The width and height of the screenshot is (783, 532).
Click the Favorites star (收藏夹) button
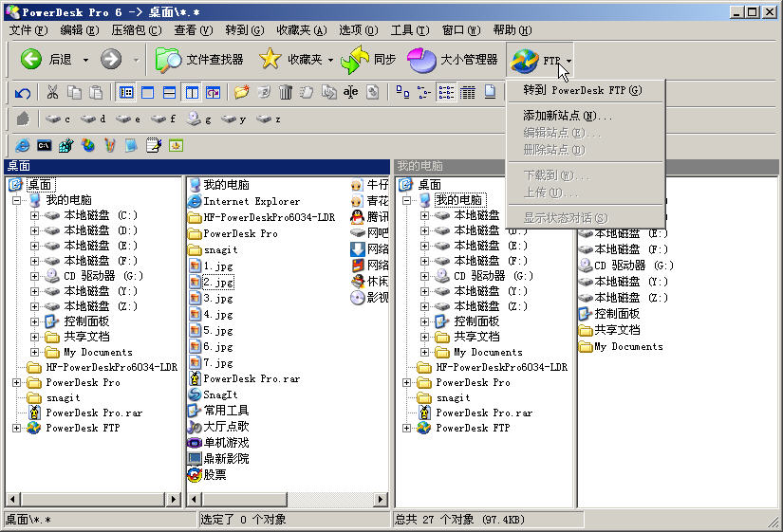(291, 60)
